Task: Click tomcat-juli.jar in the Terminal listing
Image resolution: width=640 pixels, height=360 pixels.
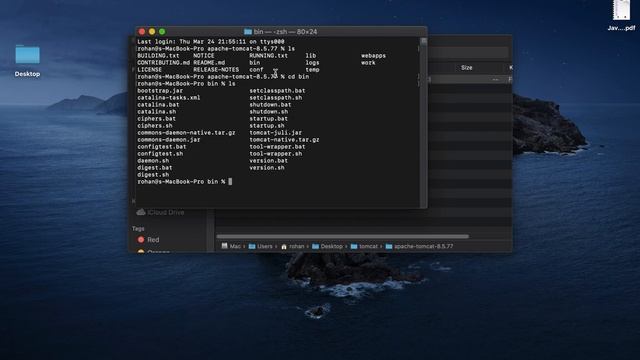Action: (276, 133)
